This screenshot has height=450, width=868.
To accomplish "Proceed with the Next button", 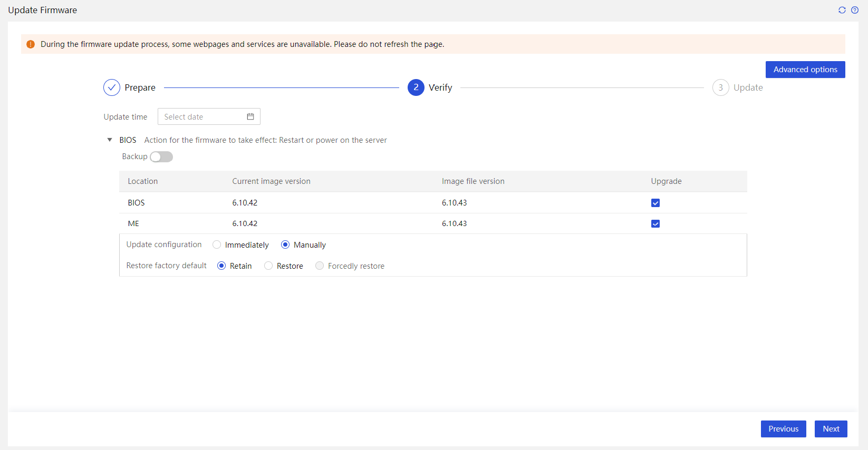I will point(831,429).
